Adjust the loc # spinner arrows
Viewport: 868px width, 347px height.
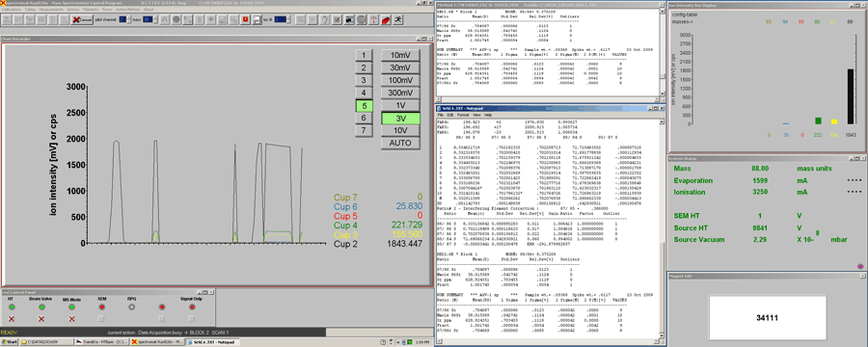pyautogui.click(x=289, y=19)
